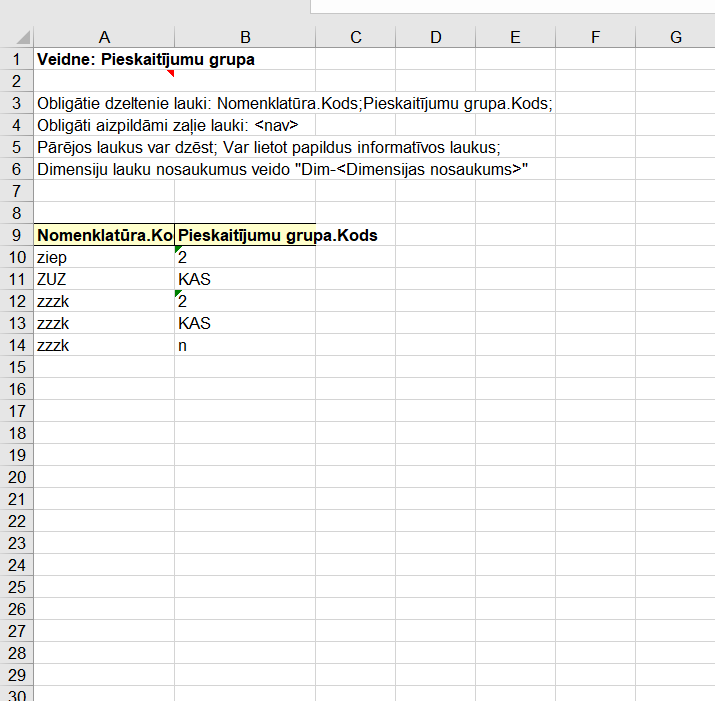Image resolution: width=715 pixels, height=701 pixels.
Task: Select 'KAS' cell in row 13
Action: point(245,323)
